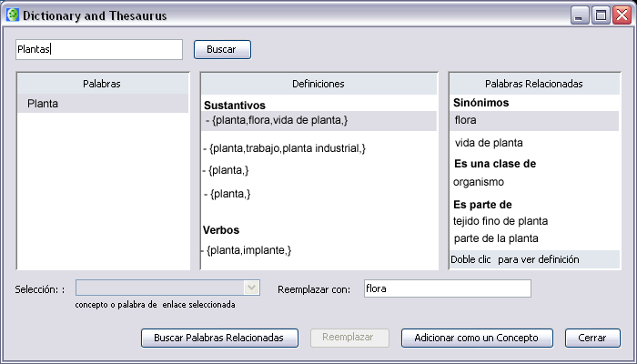Click Buscar Palabras Relacionadas button

[219, 338]
